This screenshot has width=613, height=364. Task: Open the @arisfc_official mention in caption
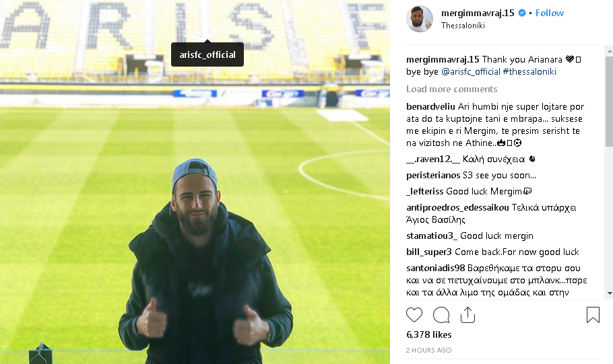[x=471, y=72]
